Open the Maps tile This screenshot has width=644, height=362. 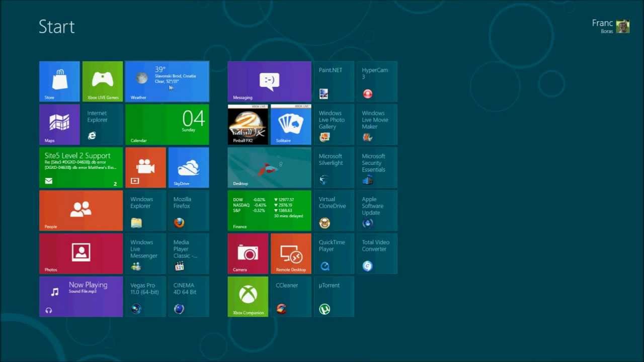[59, 125]
